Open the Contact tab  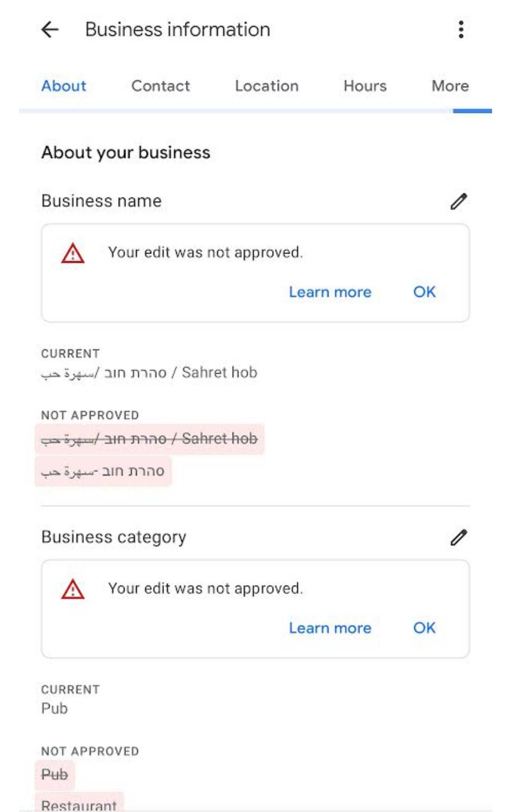(x=160, y=86)
